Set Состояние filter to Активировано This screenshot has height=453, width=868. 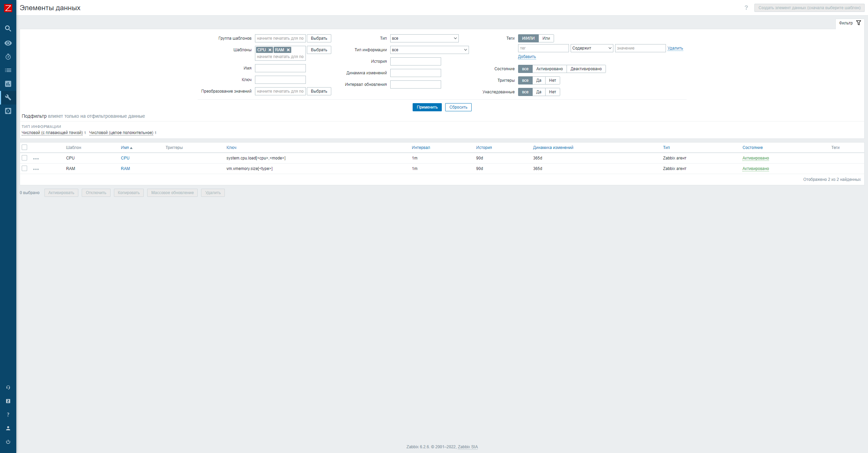tap(549, 69)
